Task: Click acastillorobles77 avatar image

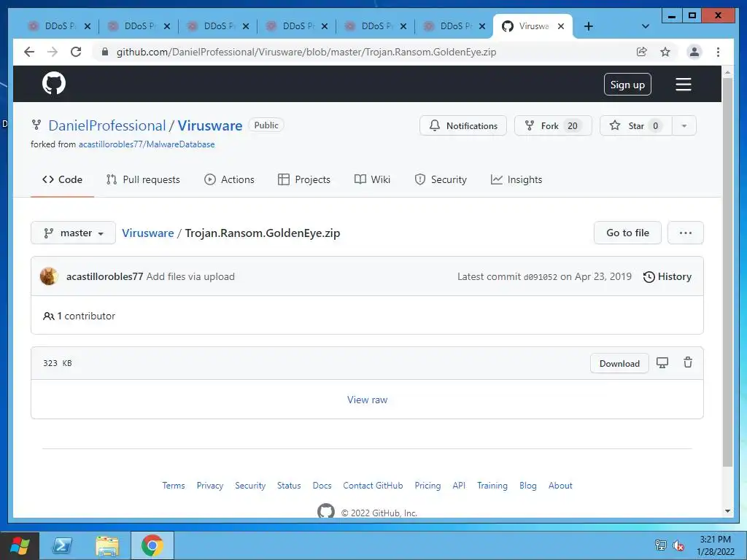Action: tap(49, 276)
